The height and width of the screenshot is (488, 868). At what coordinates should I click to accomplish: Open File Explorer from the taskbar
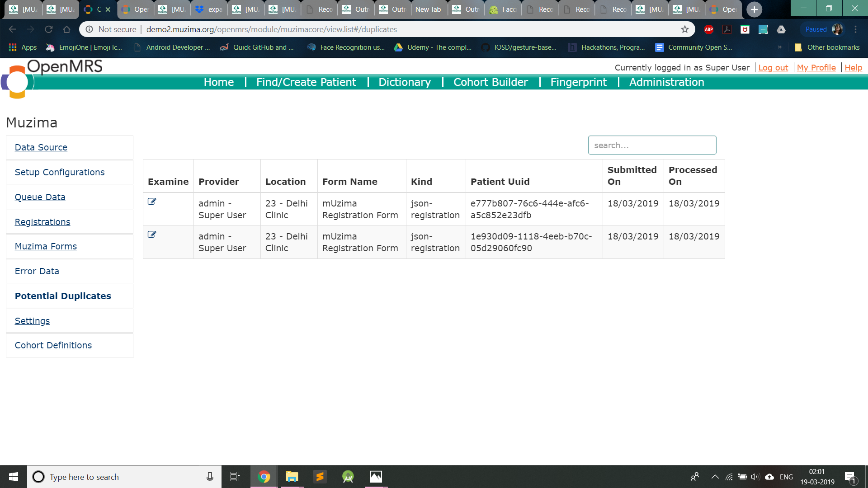point(292,477)
